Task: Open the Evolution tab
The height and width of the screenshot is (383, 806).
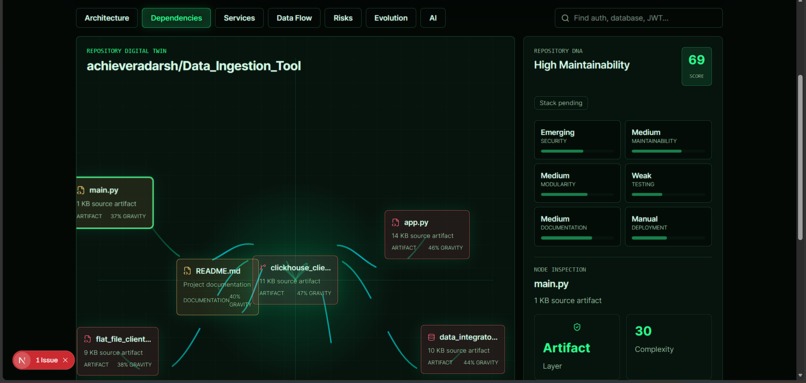Action: tap(391, 18)
